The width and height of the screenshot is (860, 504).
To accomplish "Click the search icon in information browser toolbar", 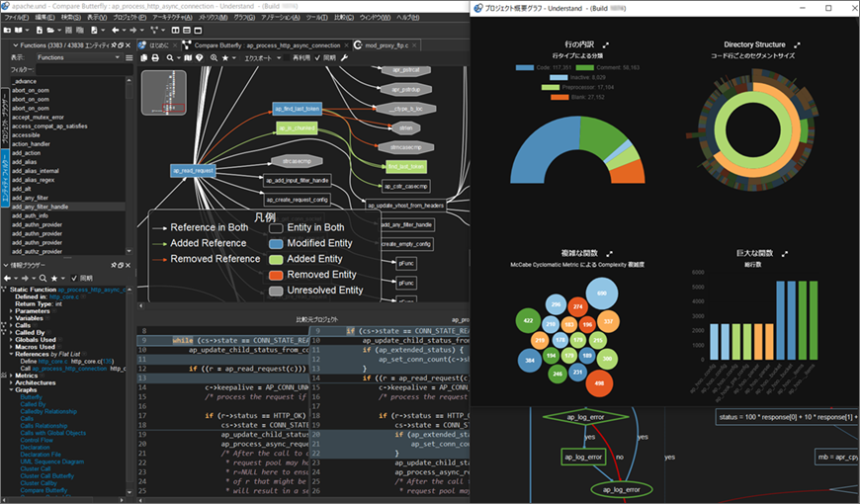I will pos(43,278).
